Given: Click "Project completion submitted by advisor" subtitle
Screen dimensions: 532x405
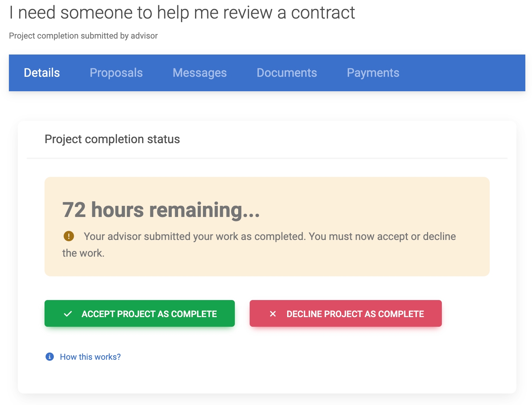Looking at the screenshot, I should point(83,36).
